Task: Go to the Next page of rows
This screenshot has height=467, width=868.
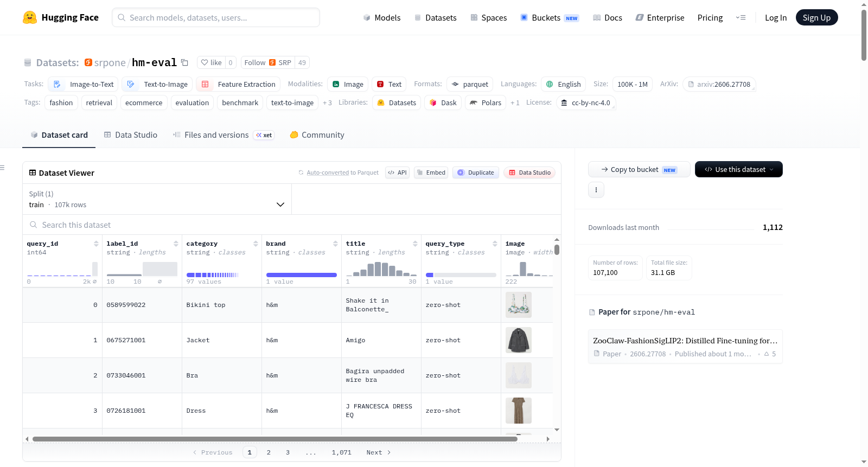Action: point(379,452)
